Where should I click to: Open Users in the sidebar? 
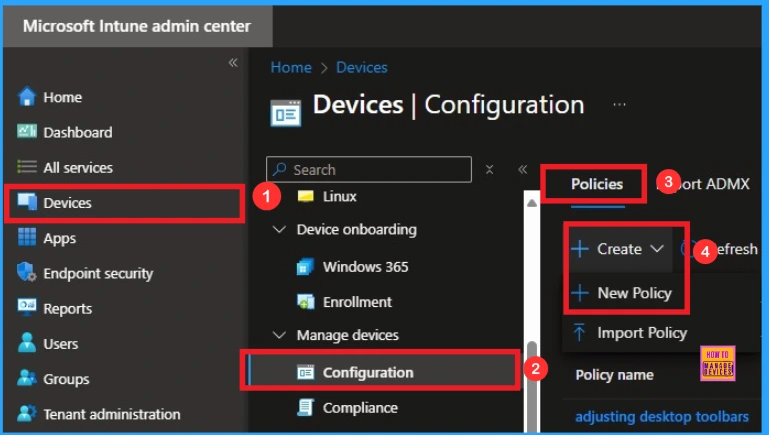coord(60,344)
